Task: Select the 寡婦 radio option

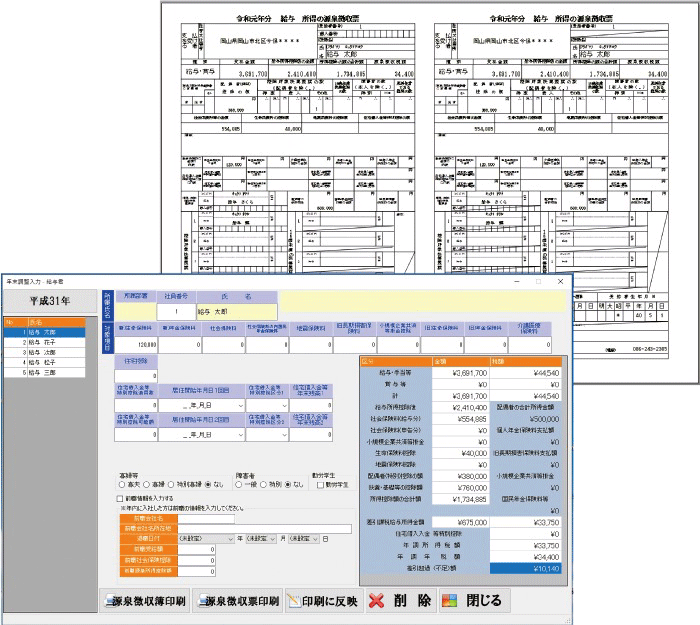Action: click(x=146, y=484)
